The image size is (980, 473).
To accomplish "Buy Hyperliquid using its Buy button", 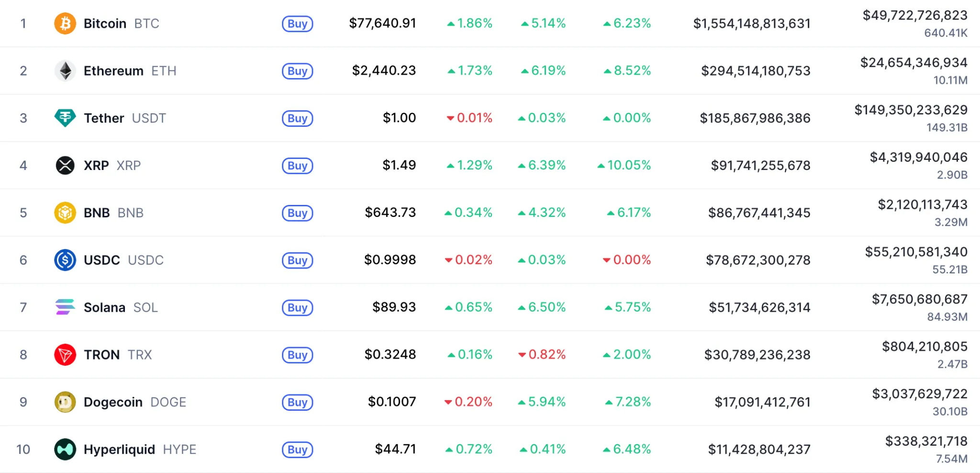I will coord(297,450).
